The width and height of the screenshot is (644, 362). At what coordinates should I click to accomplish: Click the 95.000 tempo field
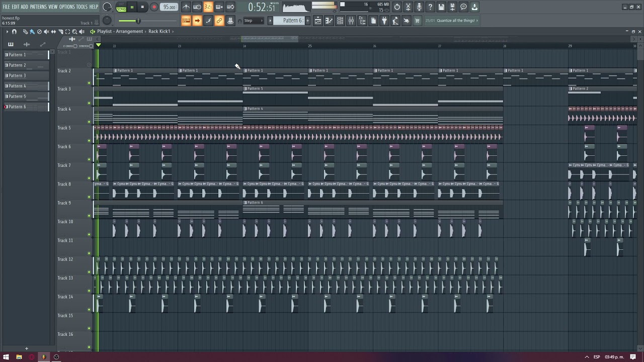170,7
